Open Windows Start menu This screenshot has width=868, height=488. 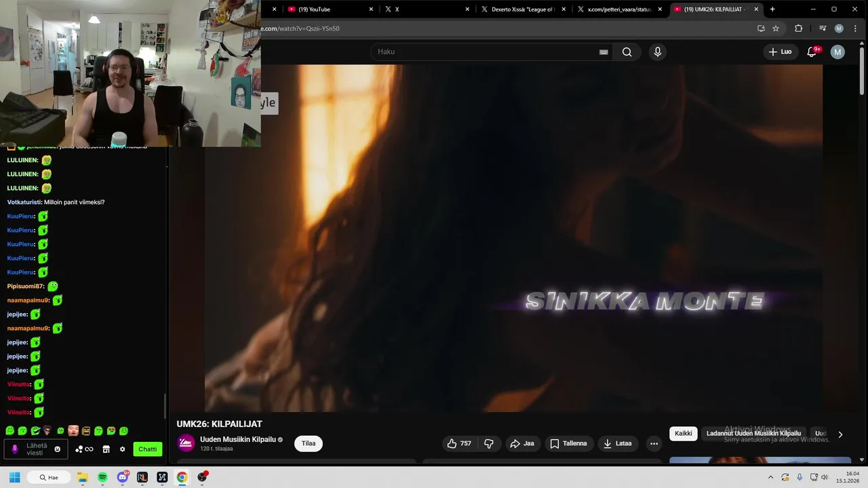pyautogui.click(x=14, y=477)
